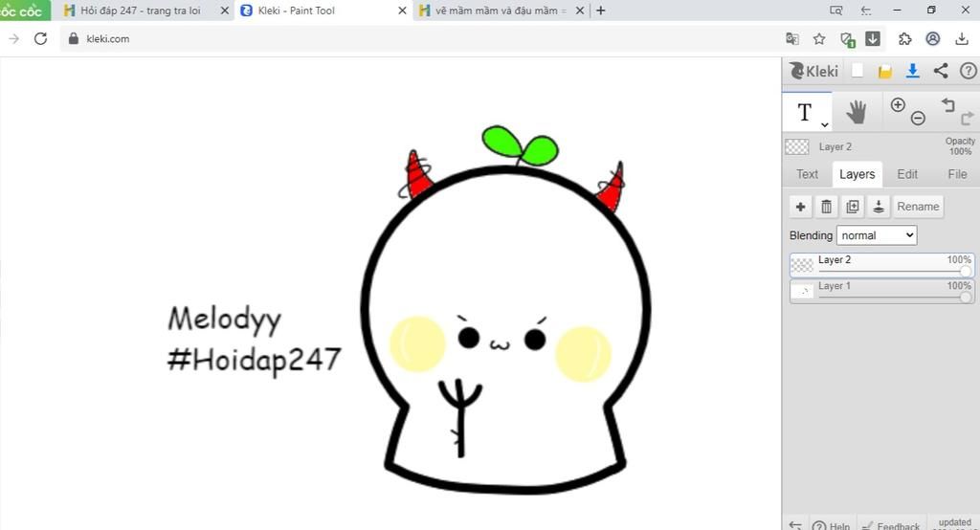Click the Opacity 100% label

[959, 146]
